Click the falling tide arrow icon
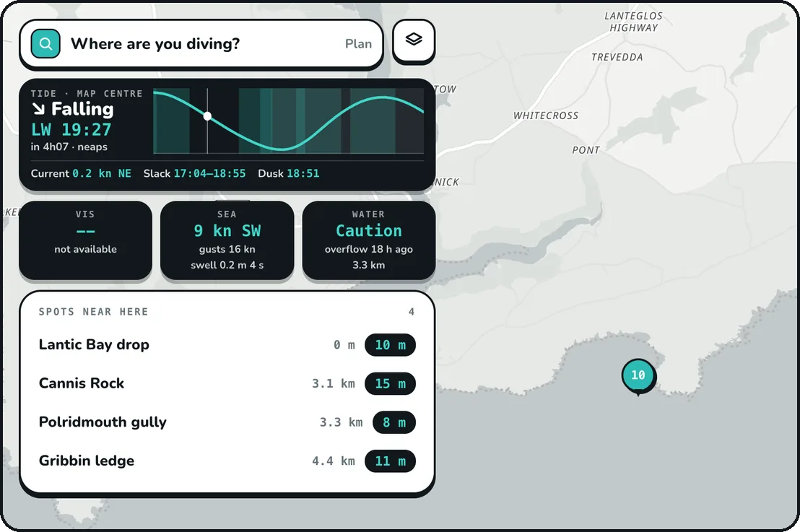 [x=38, y=109]
